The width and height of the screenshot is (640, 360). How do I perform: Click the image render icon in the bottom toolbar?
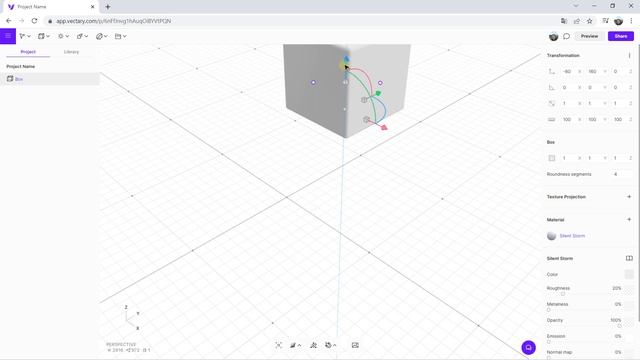pos(355,345)
